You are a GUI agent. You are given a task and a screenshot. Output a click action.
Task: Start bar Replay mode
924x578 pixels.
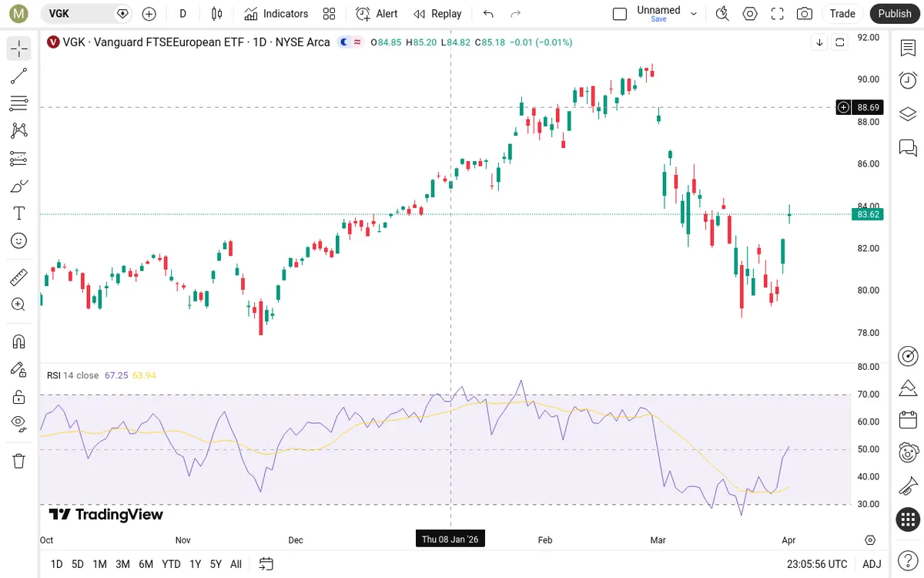pyautogui.click(x=437, y=14)
